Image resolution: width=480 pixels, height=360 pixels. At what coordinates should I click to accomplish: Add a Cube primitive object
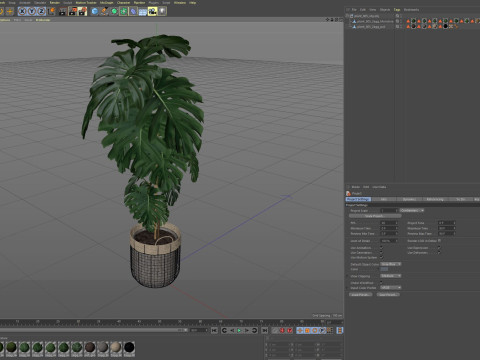pyautogui.click(x=95, y=11)
